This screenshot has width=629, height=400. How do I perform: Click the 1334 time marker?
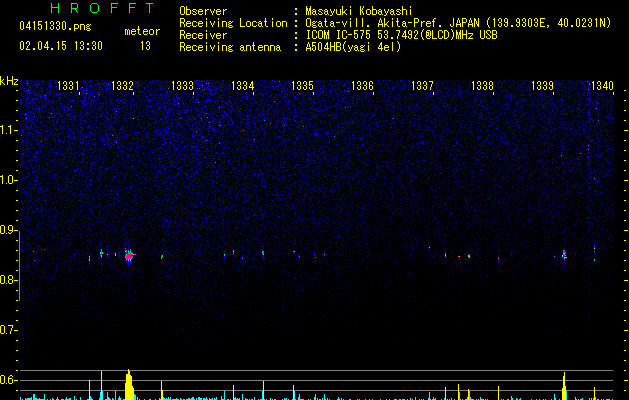click(243, 86)
